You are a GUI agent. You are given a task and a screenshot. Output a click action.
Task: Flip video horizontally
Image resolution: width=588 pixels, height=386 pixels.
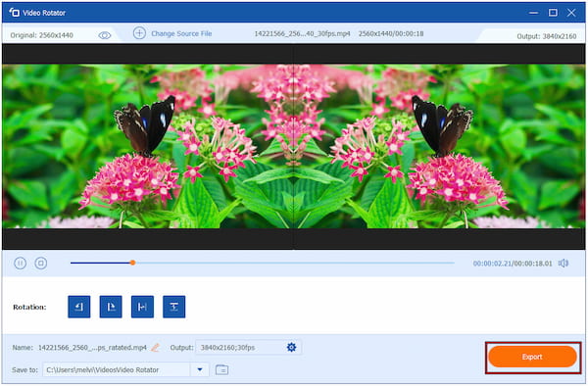142,307
